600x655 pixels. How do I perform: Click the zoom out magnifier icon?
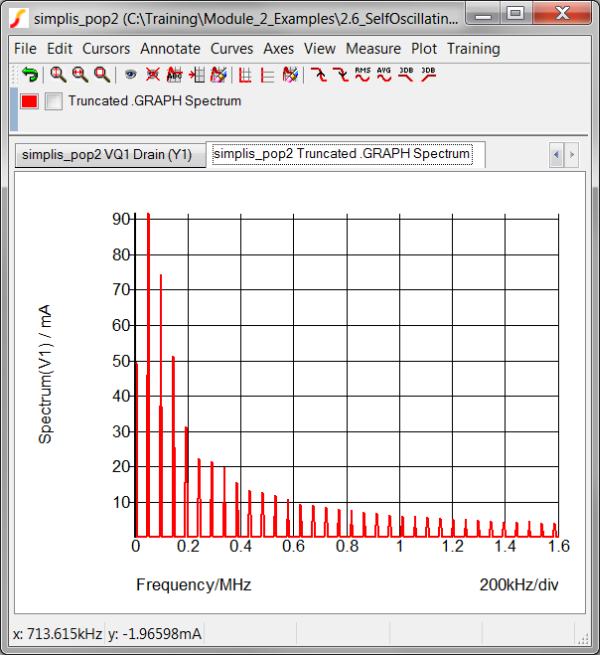[x=101, y=75]
